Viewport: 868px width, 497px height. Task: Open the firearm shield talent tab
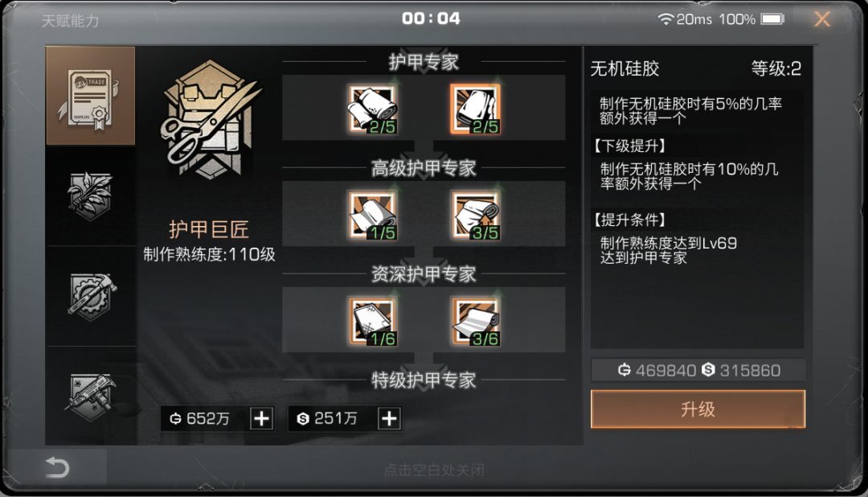(x=90, y=396)
